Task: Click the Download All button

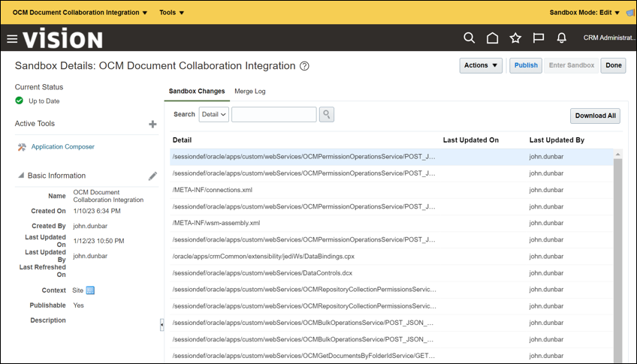Action: [595, 116]
